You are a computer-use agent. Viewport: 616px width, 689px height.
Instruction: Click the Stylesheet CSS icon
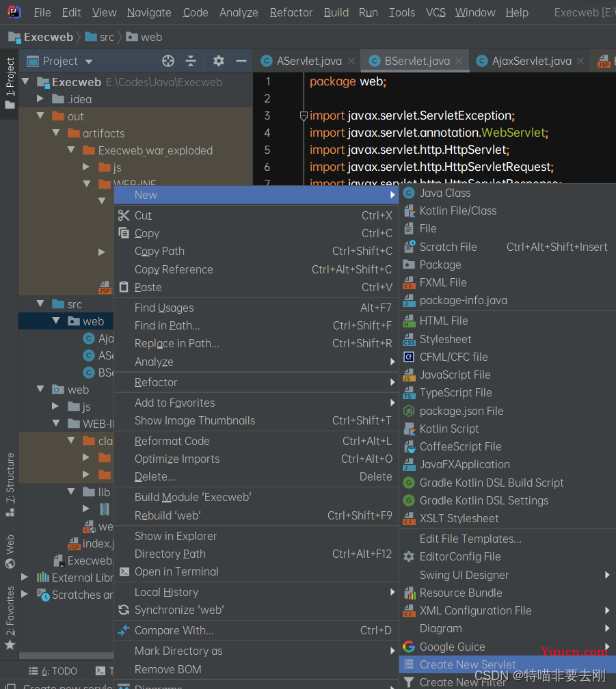click(x=409, y=339)
